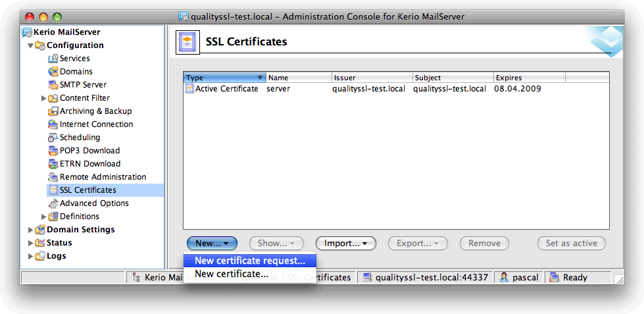Screen dimensions: 644x314
Task: Click the window resize grip corner
Action: (x=620, y=280)
